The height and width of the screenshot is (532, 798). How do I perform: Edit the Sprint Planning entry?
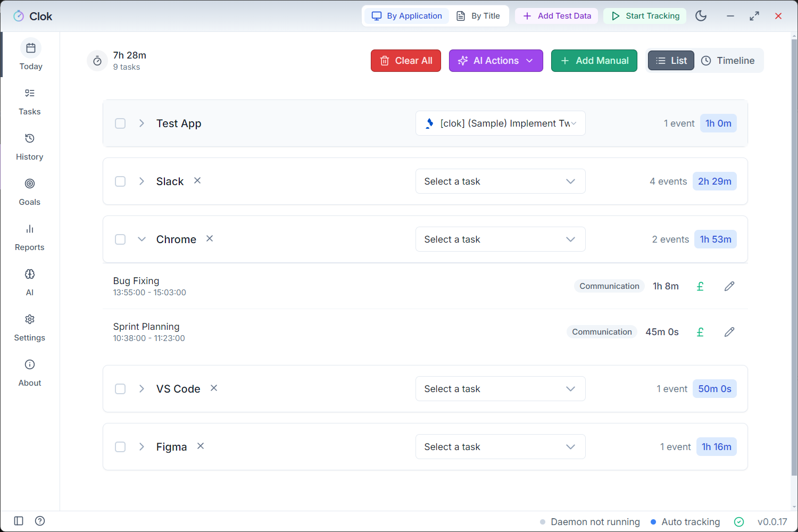pyautogui.click(x=729, y=332)
